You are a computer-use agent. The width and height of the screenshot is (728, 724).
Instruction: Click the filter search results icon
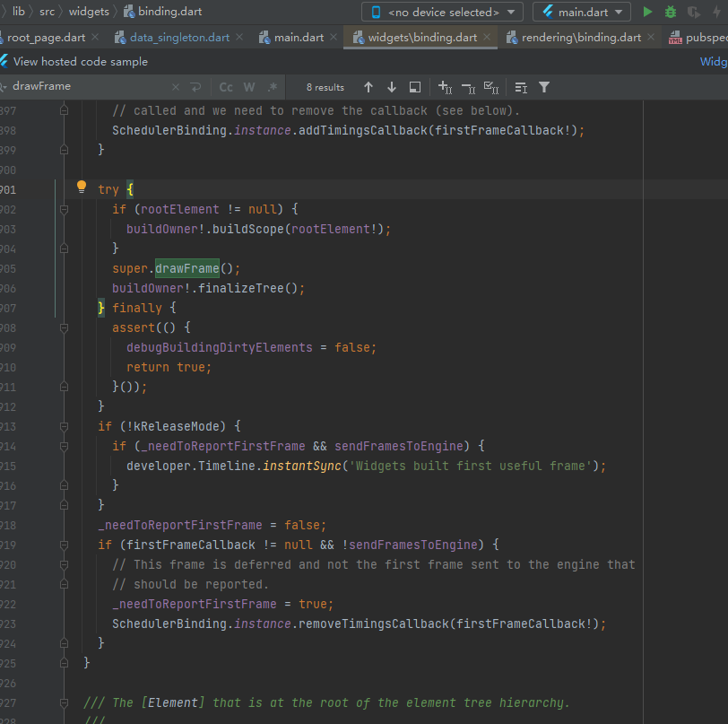coord(544,87)
